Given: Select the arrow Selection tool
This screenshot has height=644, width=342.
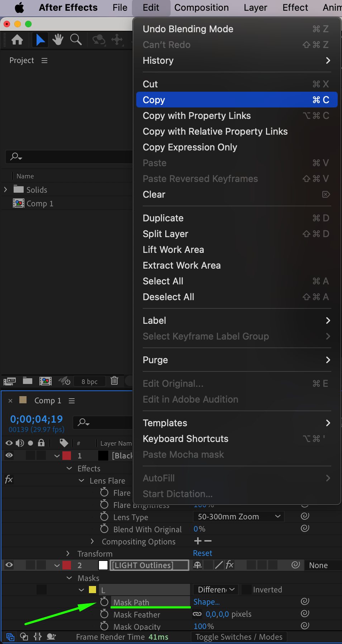Looking at the screenshot, I should tap(40, 39).
